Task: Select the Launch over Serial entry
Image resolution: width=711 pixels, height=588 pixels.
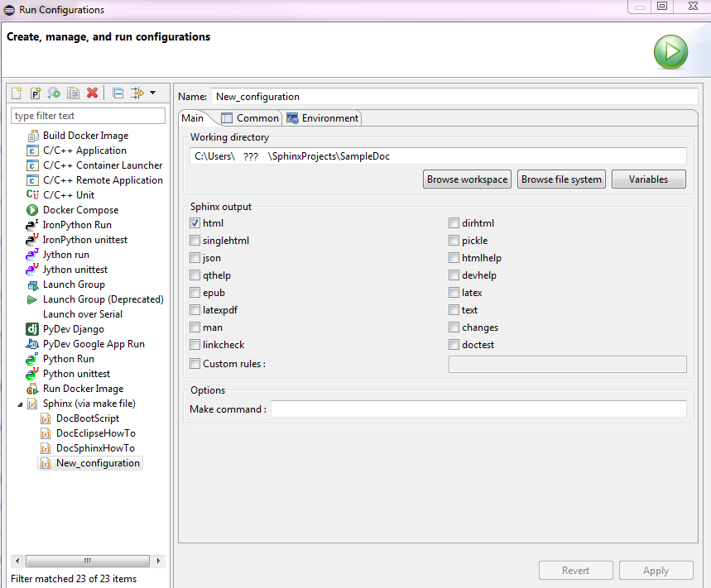Action: pos(83,314)
